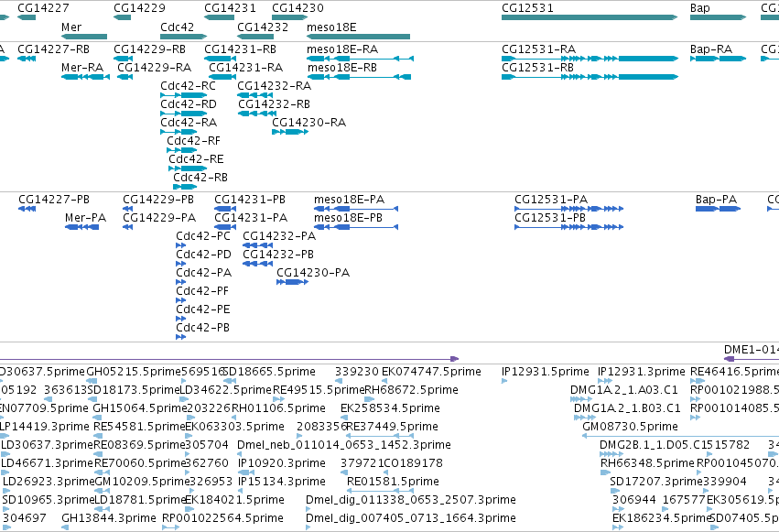The image size is (779, 532).
Task: Select the Mer-PA protein glyph
Action: tap(82, 227)
